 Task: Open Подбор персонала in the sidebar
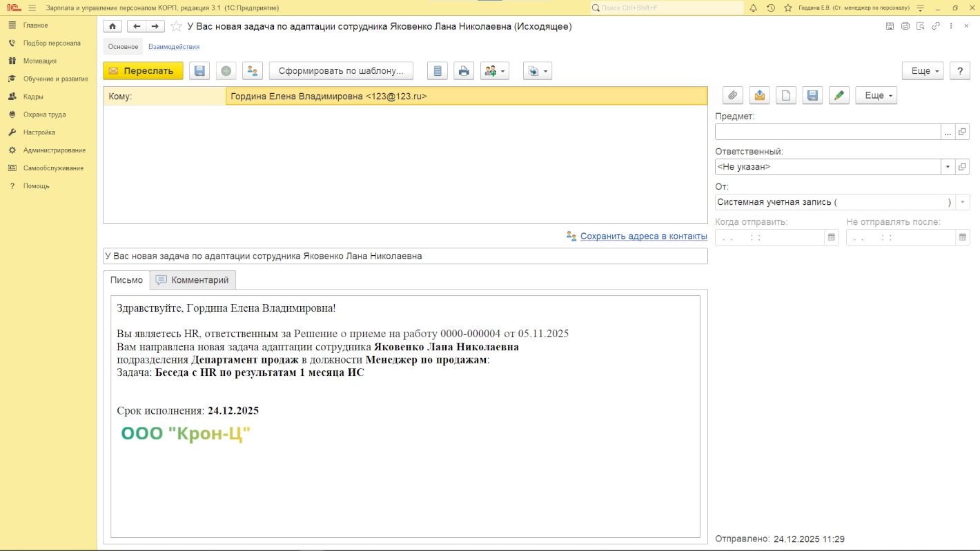(52, 43)
